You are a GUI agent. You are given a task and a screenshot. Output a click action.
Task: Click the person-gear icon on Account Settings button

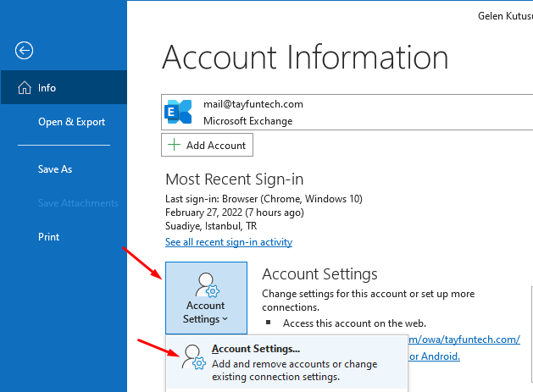coord(205,284)
